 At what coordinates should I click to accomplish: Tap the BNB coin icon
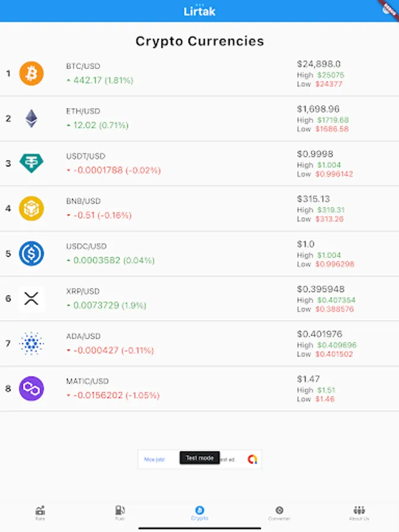click(31, 208)
